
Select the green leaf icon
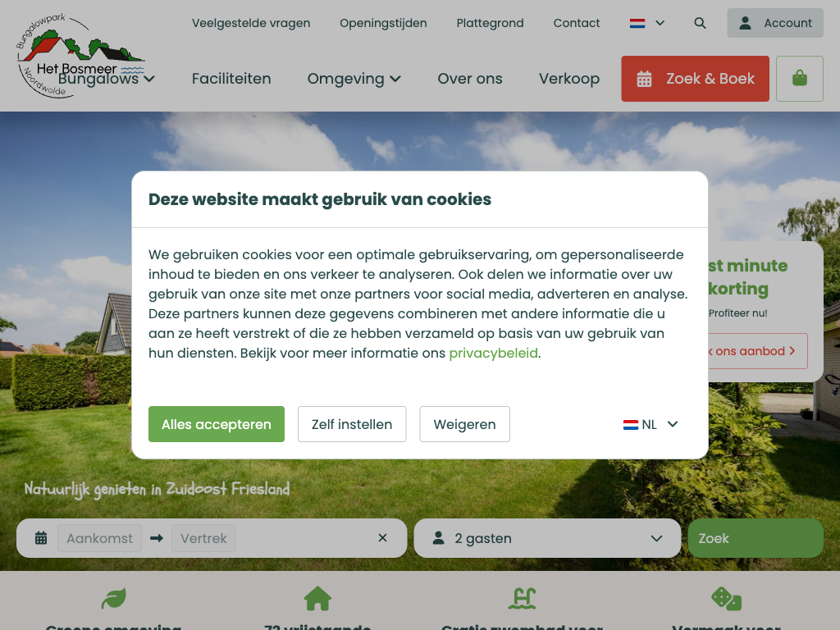pyautogui.click(x=113, y=598)
